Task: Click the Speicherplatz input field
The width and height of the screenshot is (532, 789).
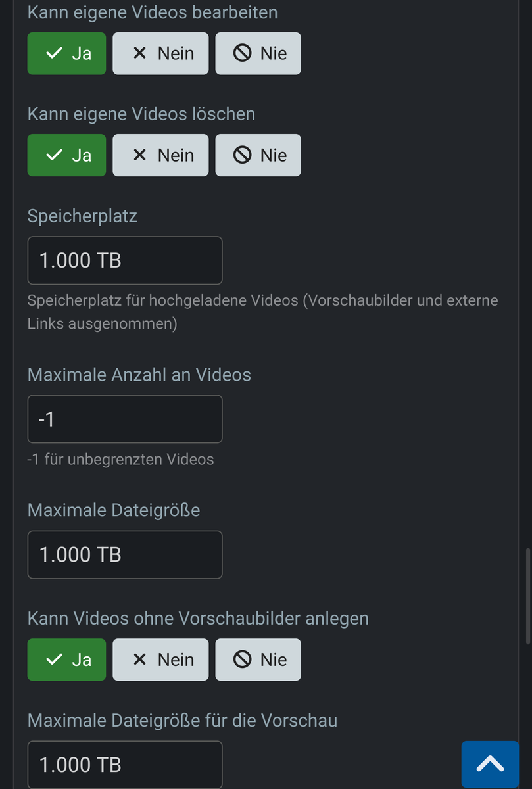Action: point(125,260)
